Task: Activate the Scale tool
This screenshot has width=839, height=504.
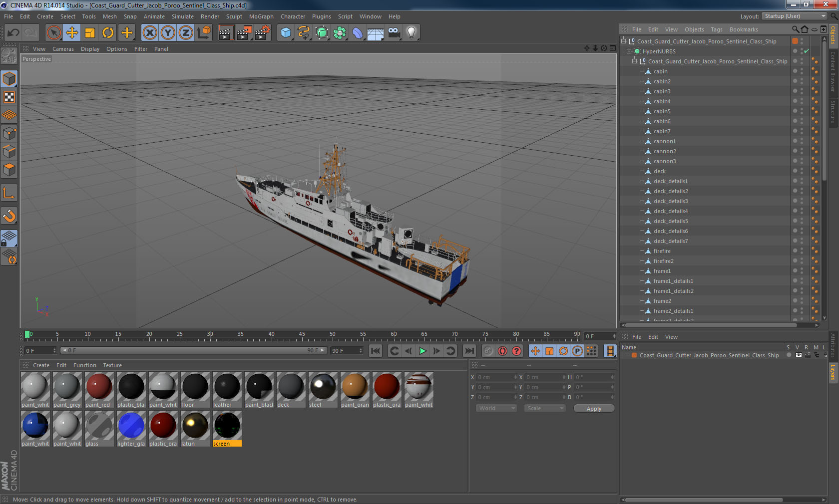Action: click(90, 33)
